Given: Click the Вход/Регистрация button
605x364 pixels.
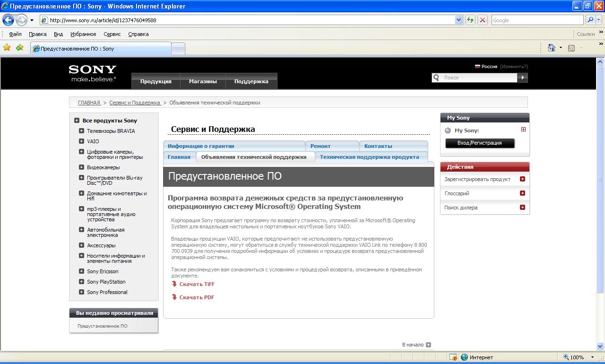Looking at the screenshot, I should [x=480, y=143].
